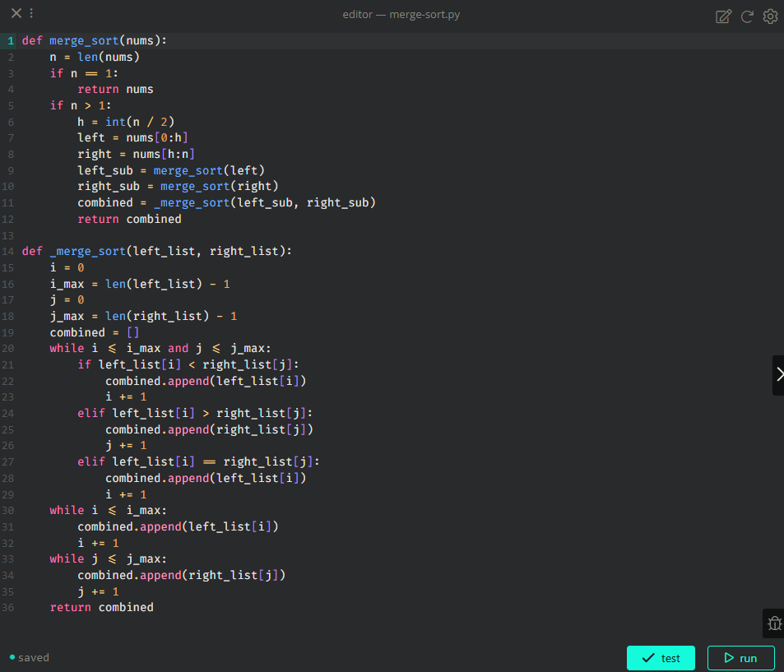Image resolution: width=784 pixels, height=672 pixels.
Task: Expand the right side panel chevron
Action: click(778, 375)
